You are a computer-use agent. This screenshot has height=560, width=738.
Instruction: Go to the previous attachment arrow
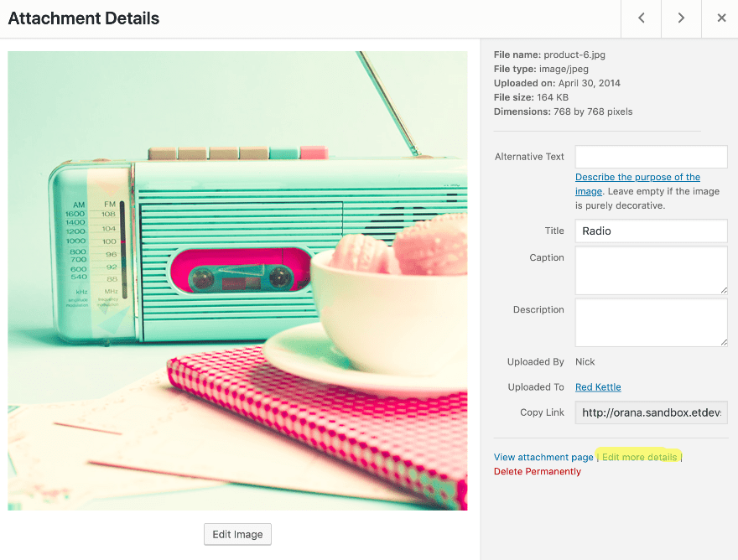[642, 18]
